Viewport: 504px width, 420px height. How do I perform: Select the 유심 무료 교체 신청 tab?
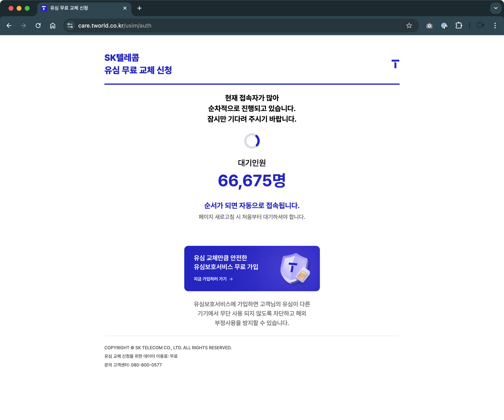pyautogui.click(x=84, y=8)
